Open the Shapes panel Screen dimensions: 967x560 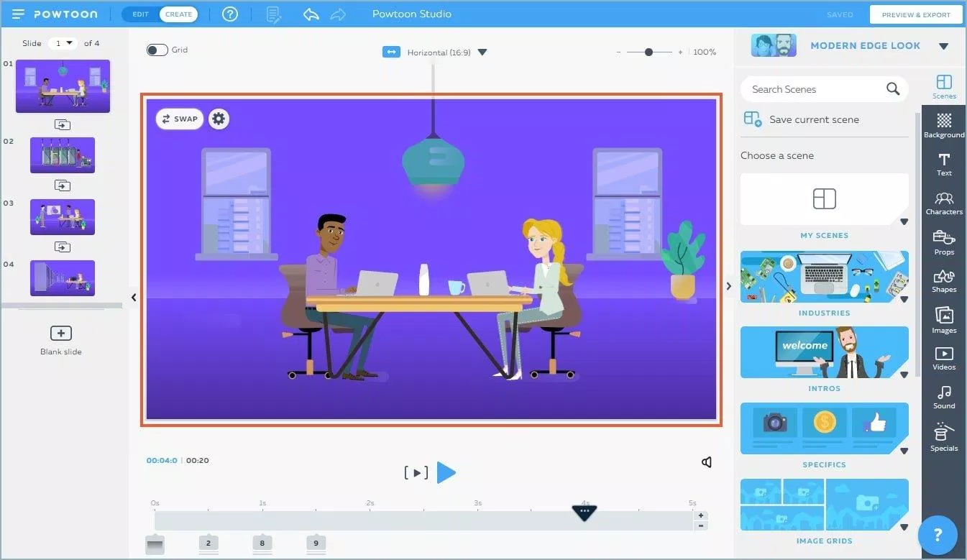tap(943, 282)
